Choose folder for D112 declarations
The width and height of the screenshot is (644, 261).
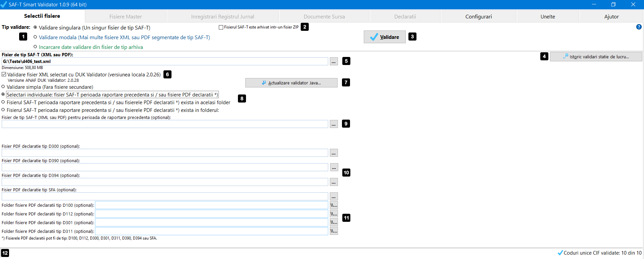(x=334, y=214)
